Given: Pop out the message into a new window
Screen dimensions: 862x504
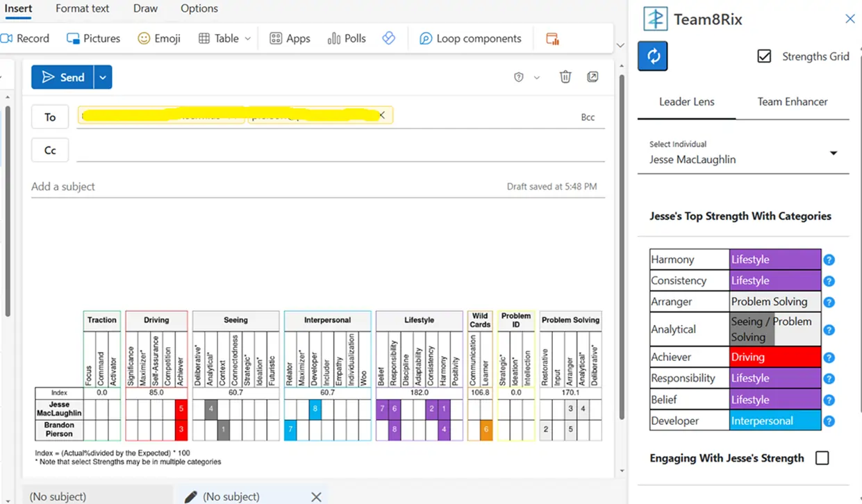Looking at the screenshot, I should (x=592, y=77).
